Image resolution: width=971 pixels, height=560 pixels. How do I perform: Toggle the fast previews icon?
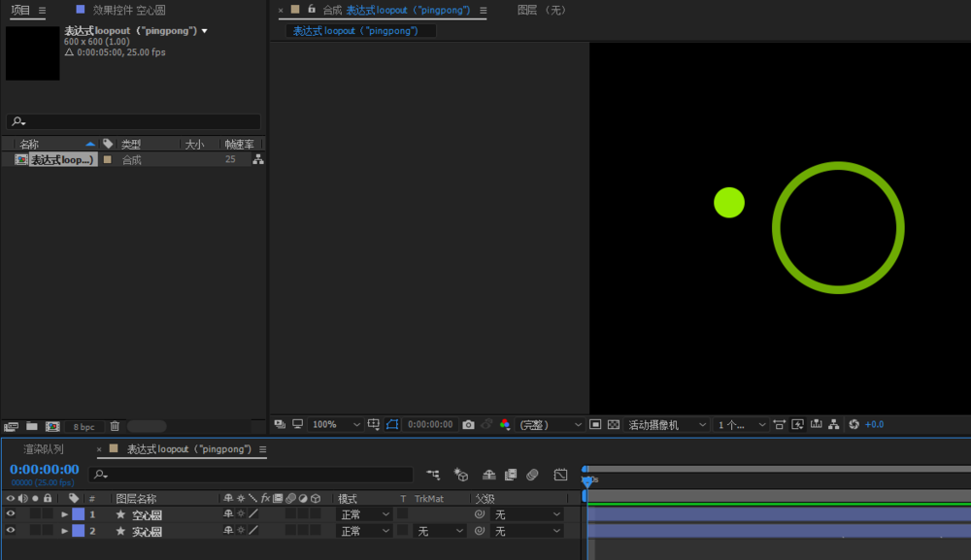(797, 424)
